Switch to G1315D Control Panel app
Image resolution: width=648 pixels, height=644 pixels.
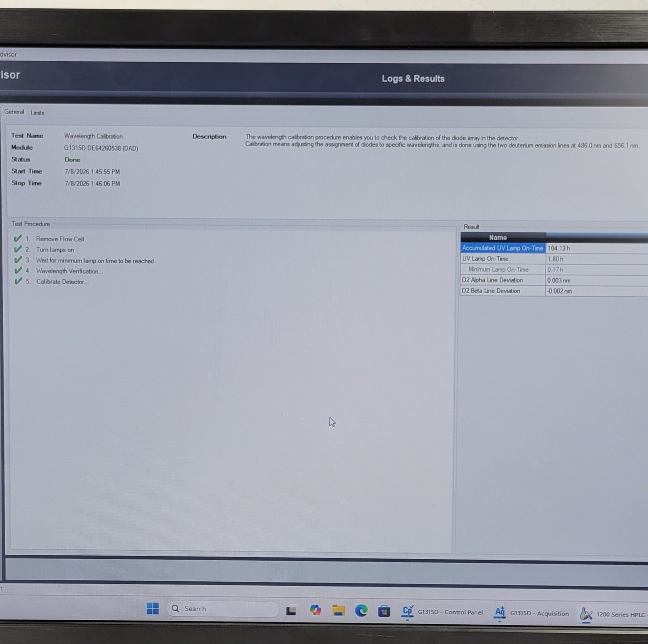[x=443, y=612]
